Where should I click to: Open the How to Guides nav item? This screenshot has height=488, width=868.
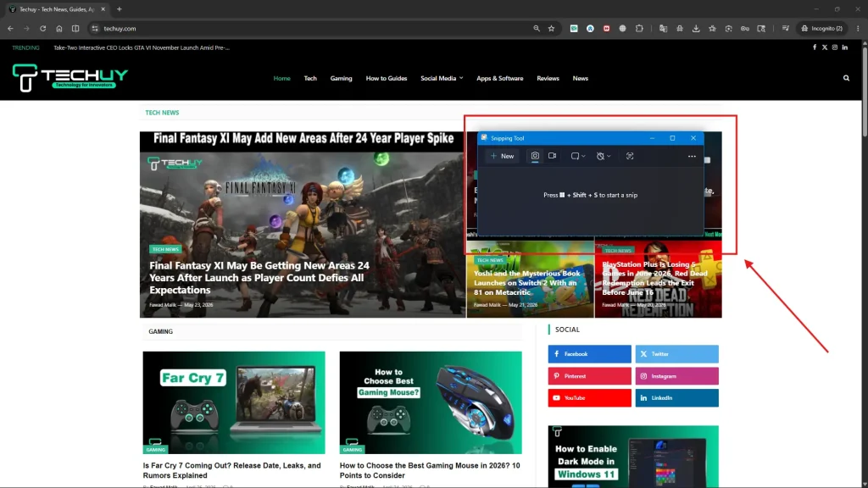387,79
